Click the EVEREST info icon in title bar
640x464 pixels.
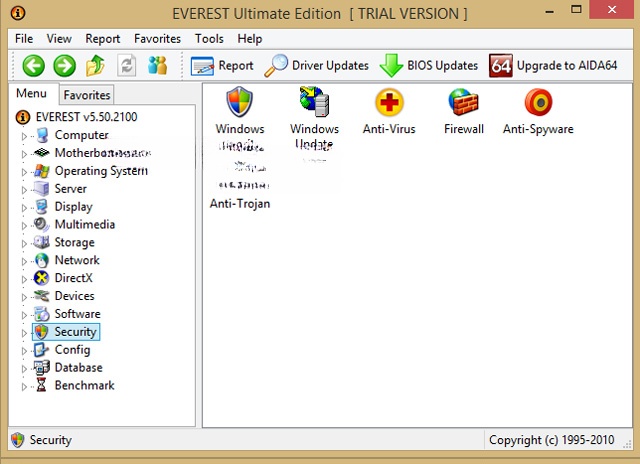click(18, 13)
